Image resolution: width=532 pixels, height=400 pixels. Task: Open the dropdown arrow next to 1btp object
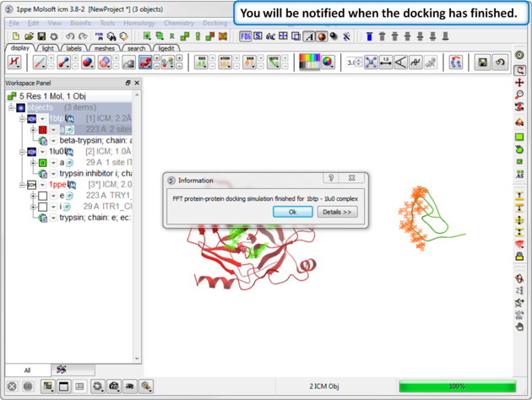coord(43,119)
